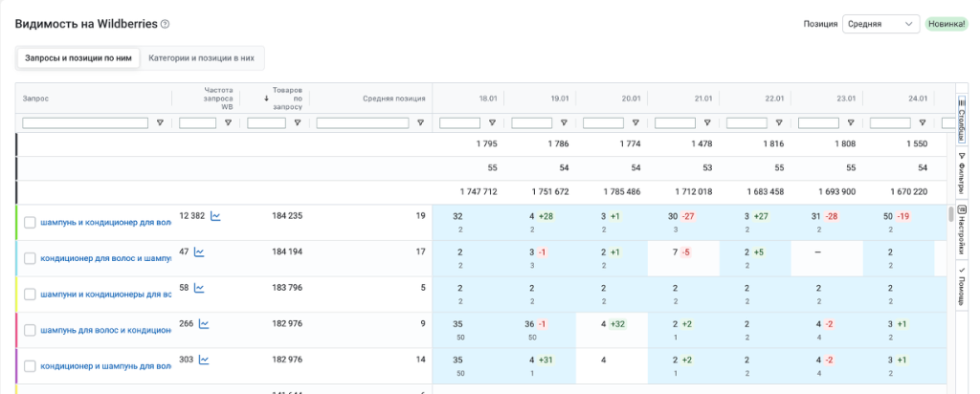
Task: Open query link шампунь для волос и кондиционер
Action: point(105,330)
